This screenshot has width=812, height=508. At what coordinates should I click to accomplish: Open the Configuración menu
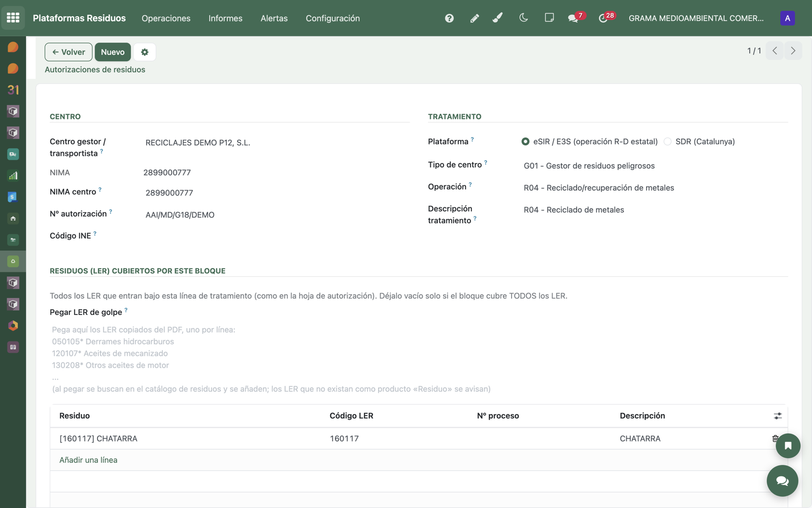click(x=332, y=18)
